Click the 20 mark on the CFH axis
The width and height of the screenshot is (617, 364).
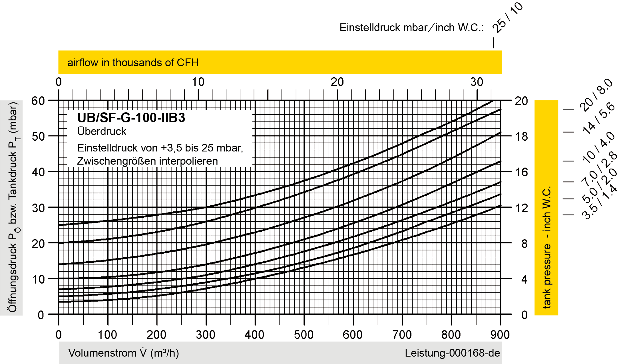[x=337, y=82]
